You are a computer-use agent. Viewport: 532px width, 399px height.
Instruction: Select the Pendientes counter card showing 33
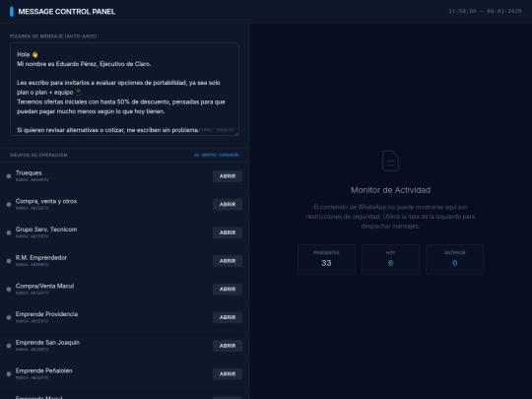tap(326, 259)
